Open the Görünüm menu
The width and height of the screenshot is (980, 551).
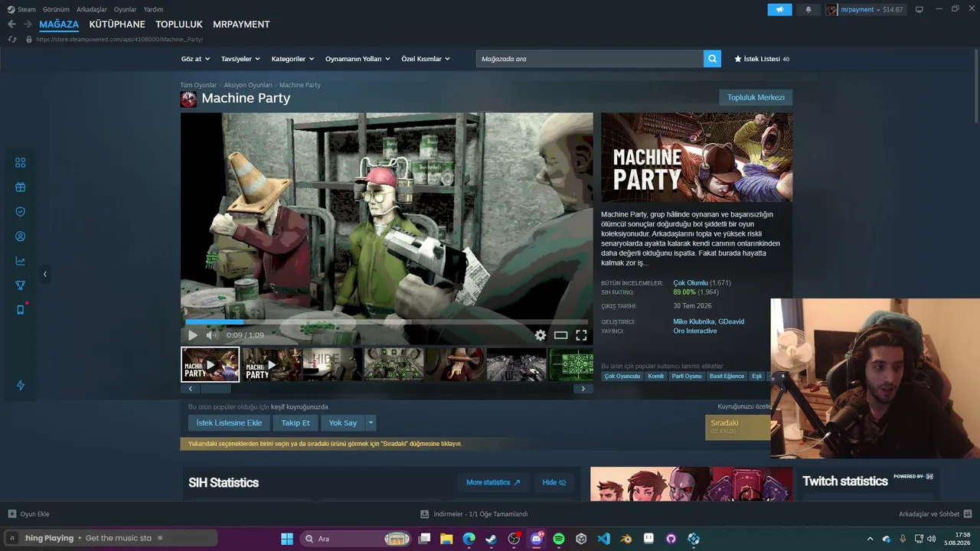click(x=56, y=9)
